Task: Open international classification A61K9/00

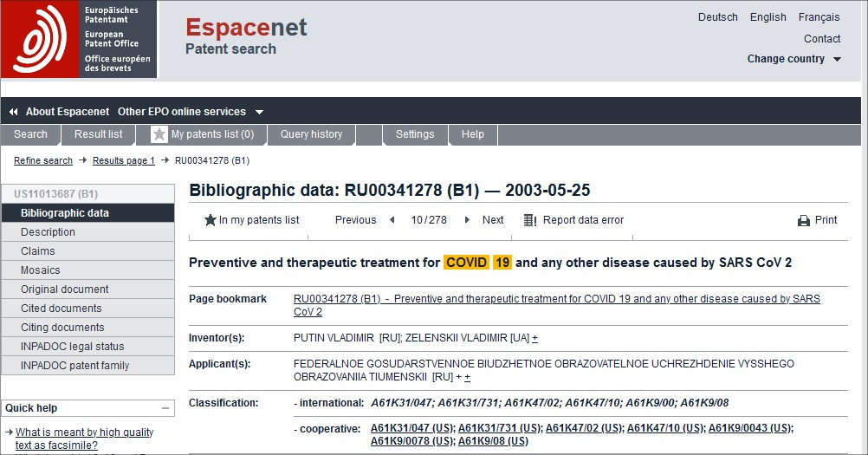Action: point(650,403)
